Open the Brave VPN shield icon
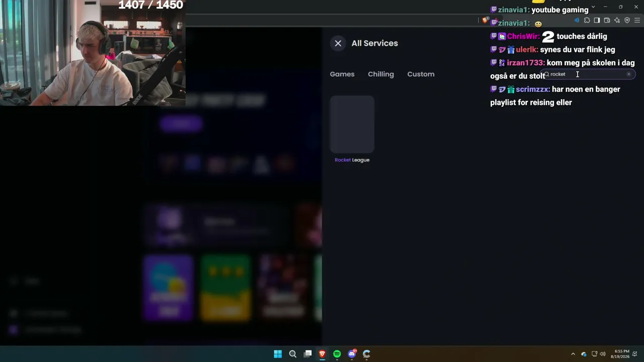 pos(627,21)
